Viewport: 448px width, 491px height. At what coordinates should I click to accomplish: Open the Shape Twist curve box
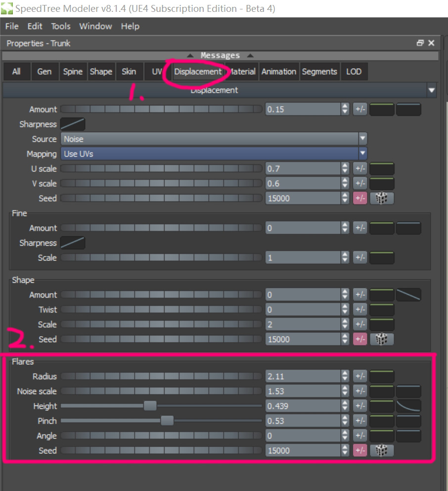tap(382, 310)
